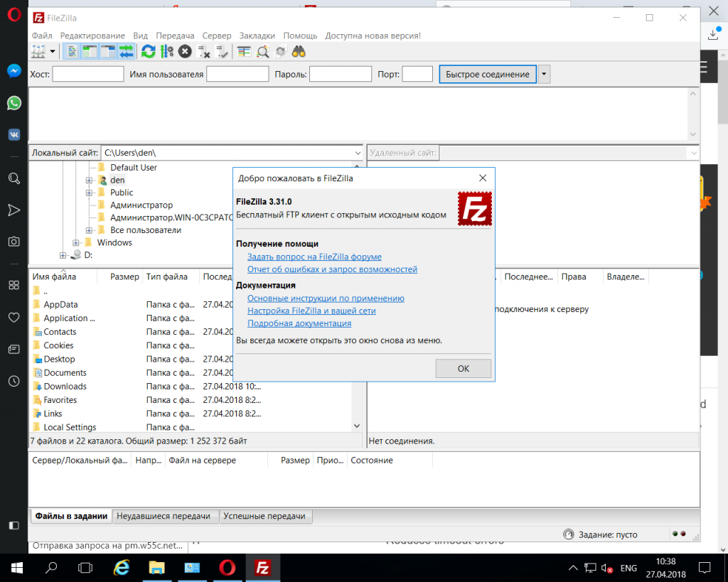Open the Подробная документация link
The width and height of the screenshot is (728, 582).
tap(299, 323)
